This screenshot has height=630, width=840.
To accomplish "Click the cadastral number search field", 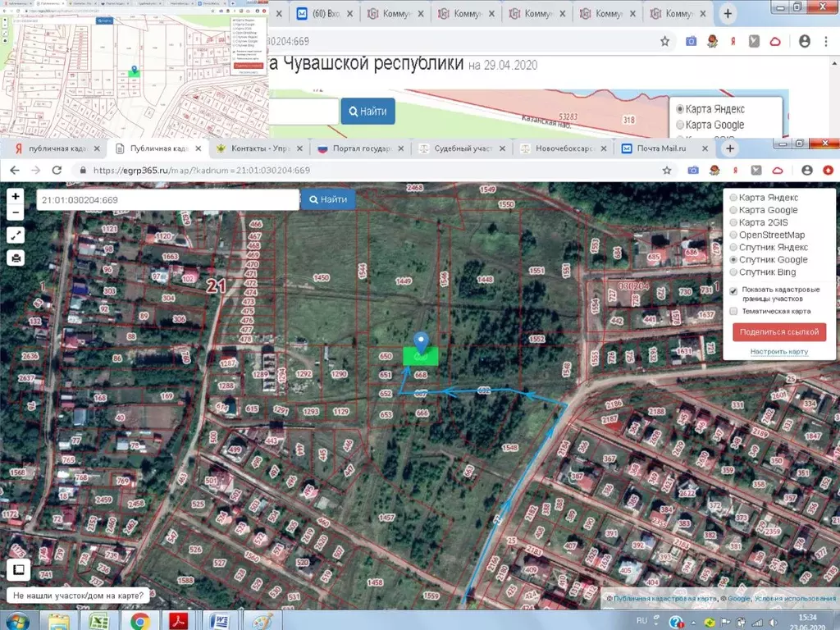I will tap(167, 199).
